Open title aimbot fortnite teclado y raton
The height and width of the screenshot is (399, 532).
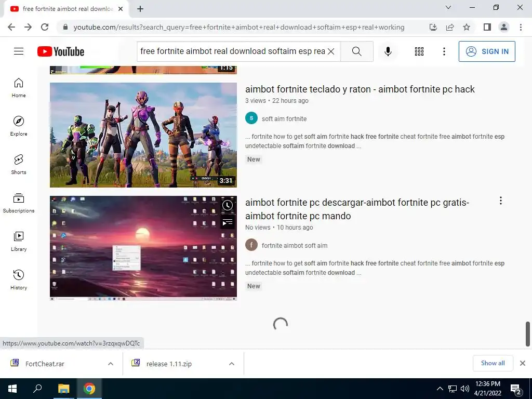360,89
